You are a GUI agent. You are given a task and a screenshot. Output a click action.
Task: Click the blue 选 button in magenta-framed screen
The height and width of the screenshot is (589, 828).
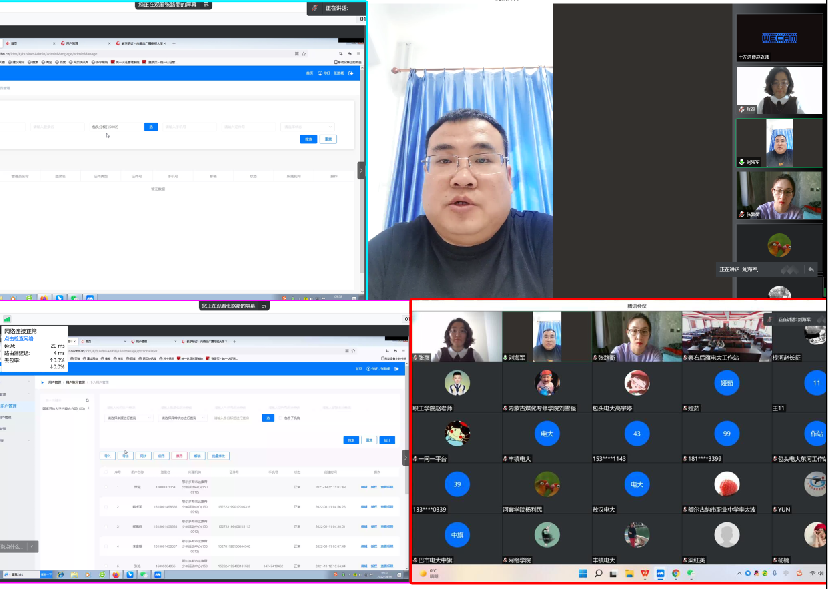[268, 418]
